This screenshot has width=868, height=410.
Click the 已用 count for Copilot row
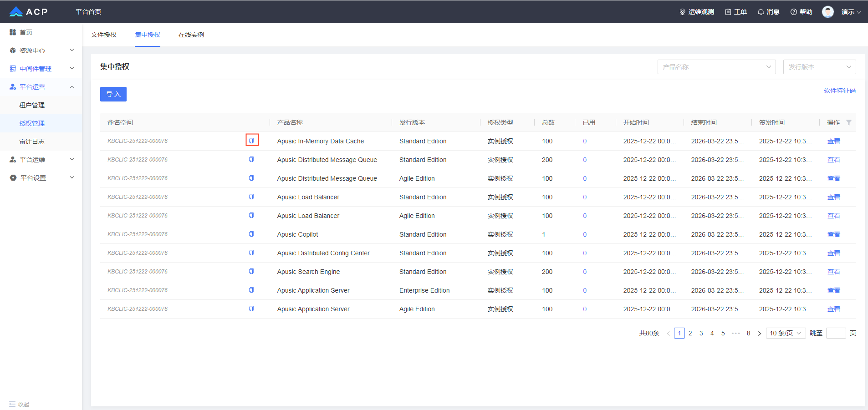point(585,234)
